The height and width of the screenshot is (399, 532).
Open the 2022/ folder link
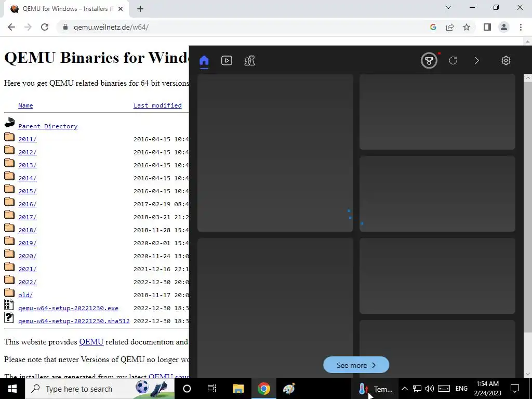click(28, 282)
